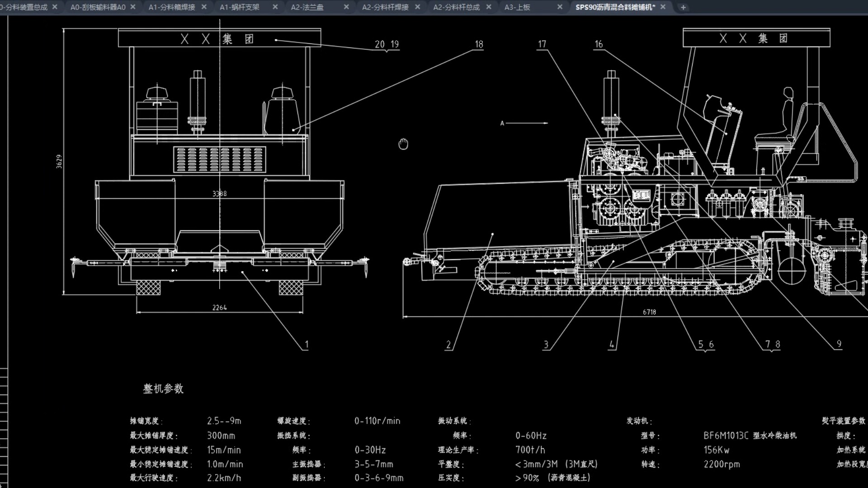
Task: Click part callout number 18
Action: [479, 45]
